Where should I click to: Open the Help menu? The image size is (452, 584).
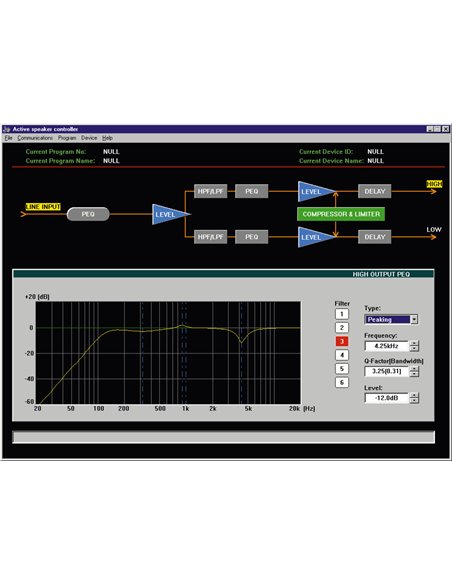pos(107,138)
